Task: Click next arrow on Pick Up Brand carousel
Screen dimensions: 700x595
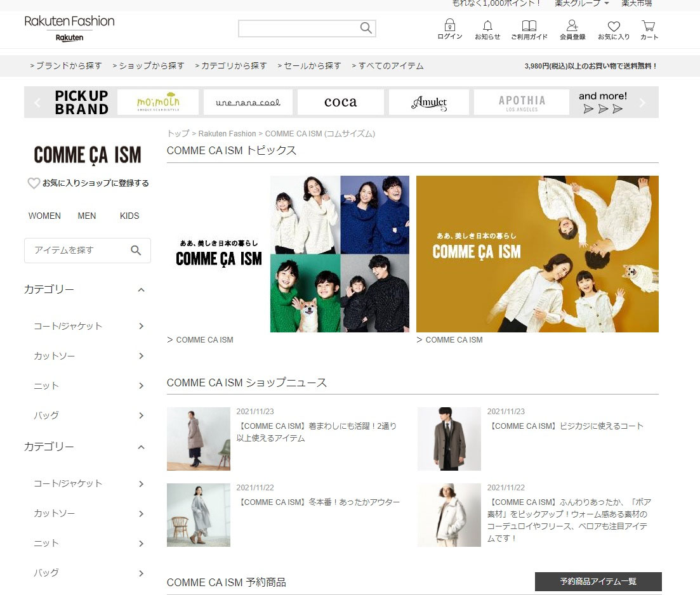Action: tap(642, 103)
